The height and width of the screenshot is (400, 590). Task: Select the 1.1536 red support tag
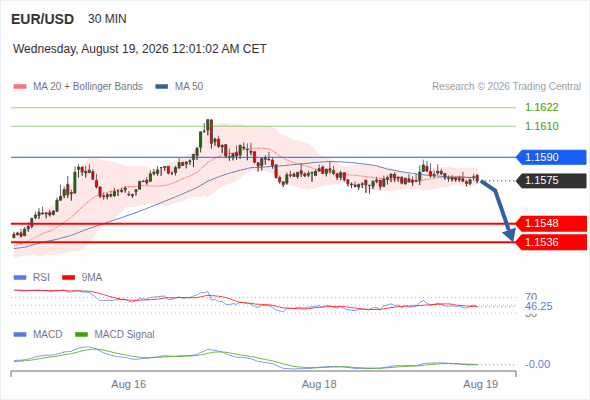coord(551,242)
